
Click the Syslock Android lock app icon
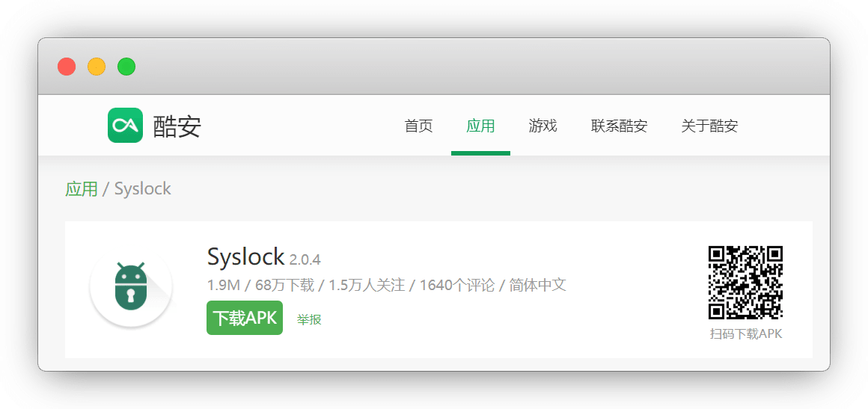pyautogui.click(x=131, y=287)
